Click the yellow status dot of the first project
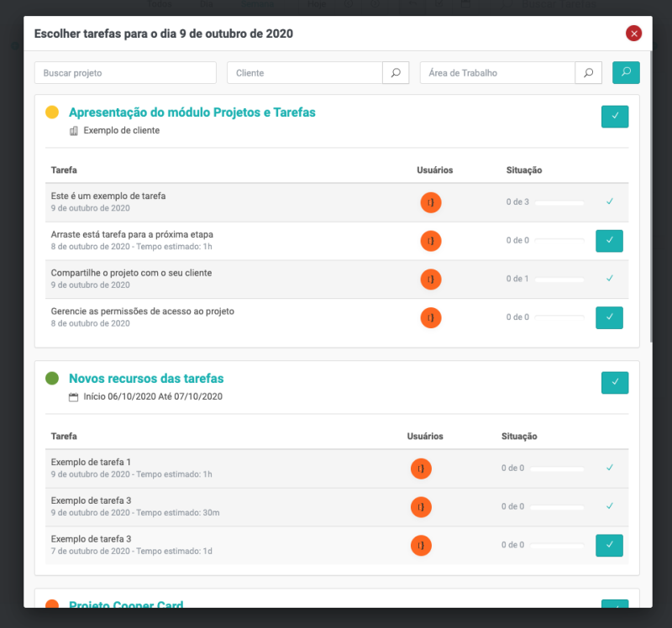 pos(52,113)
